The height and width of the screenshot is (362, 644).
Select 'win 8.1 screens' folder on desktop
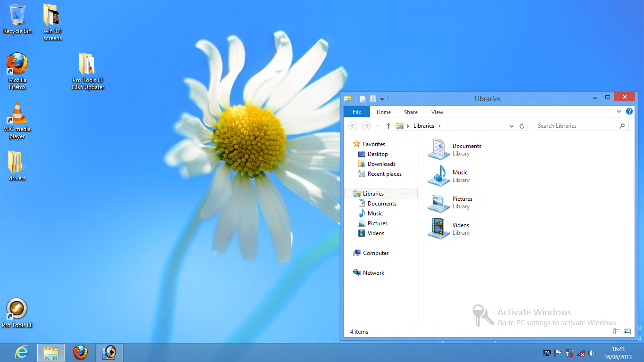pyautogui.click(x=52, y=22)
